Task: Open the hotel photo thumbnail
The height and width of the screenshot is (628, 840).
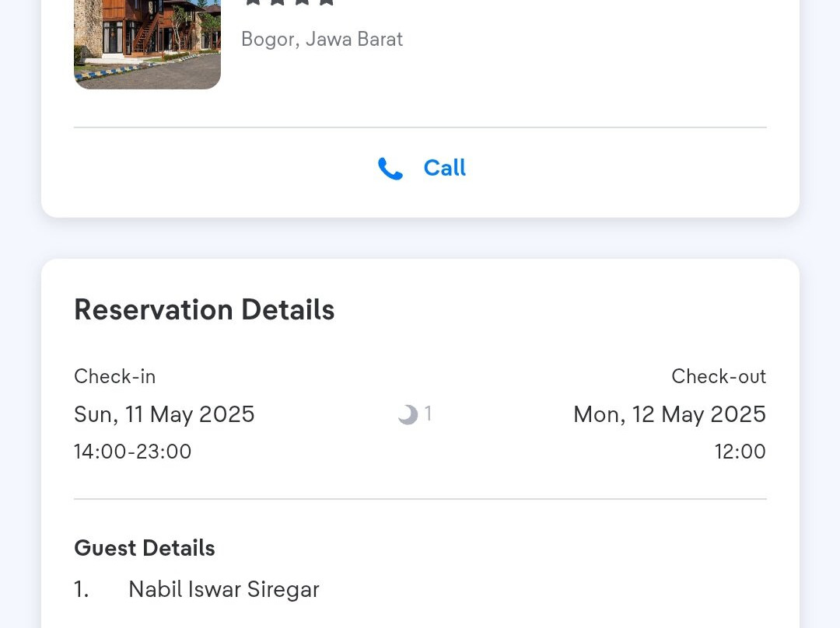Action: click(147, 44)
